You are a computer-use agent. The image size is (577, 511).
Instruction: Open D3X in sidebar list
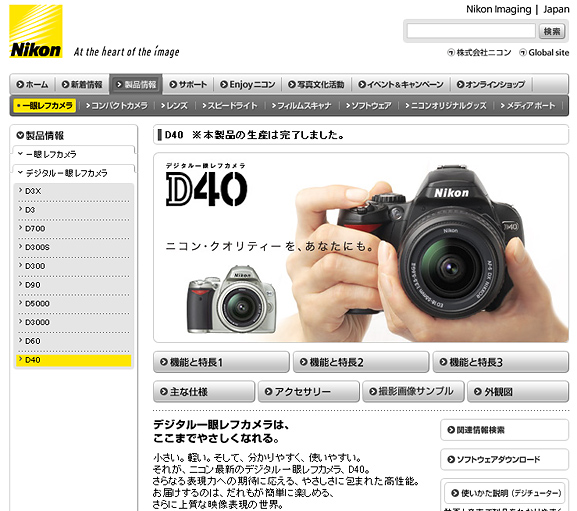pyautogui.click(x=74, y=191)
